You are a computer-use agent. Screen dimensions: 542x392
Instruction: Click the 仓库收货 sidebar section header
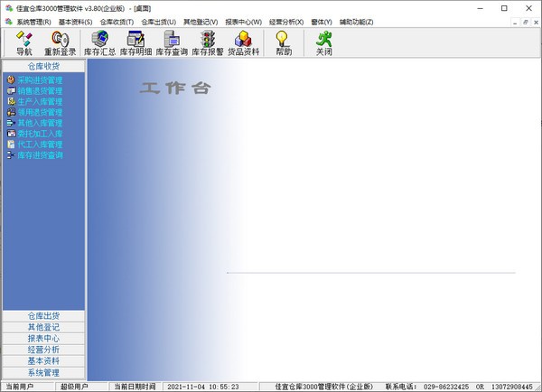(x=43, y=66)
